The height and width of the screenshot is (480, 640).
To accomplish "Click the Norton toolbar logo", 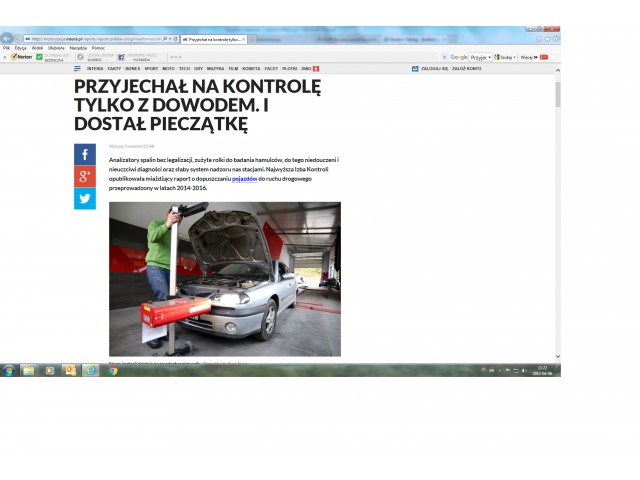I will point(19,57).
